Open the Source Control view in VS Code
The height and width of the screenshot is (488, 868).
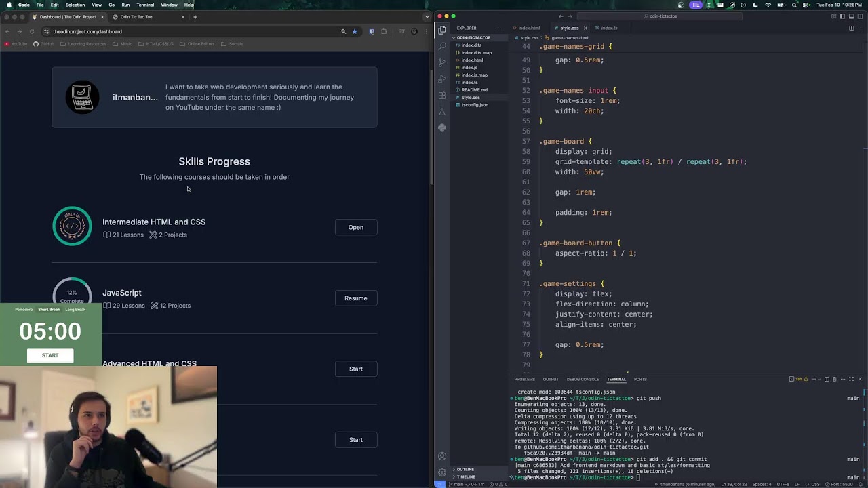[x=442, y=62]
